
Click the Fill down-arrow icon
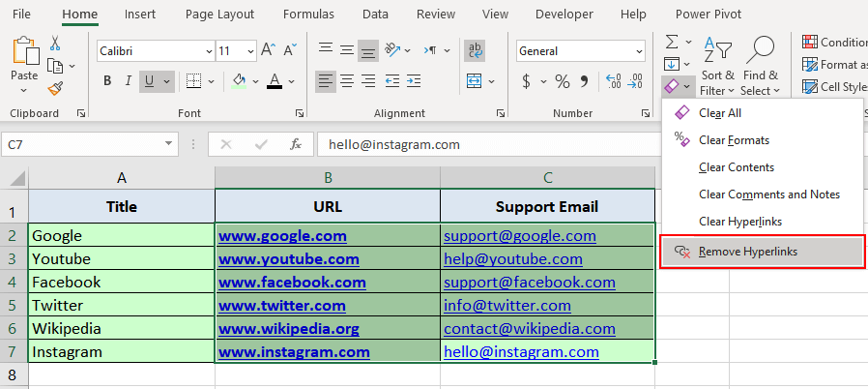(x=672, y=64)
